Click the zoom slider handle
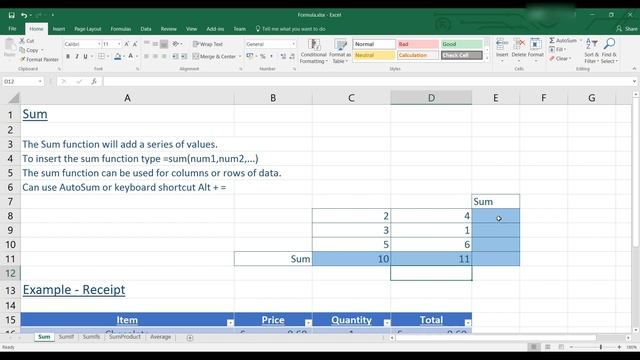Screen dimensions: 640x360 (x=600, y=347)
